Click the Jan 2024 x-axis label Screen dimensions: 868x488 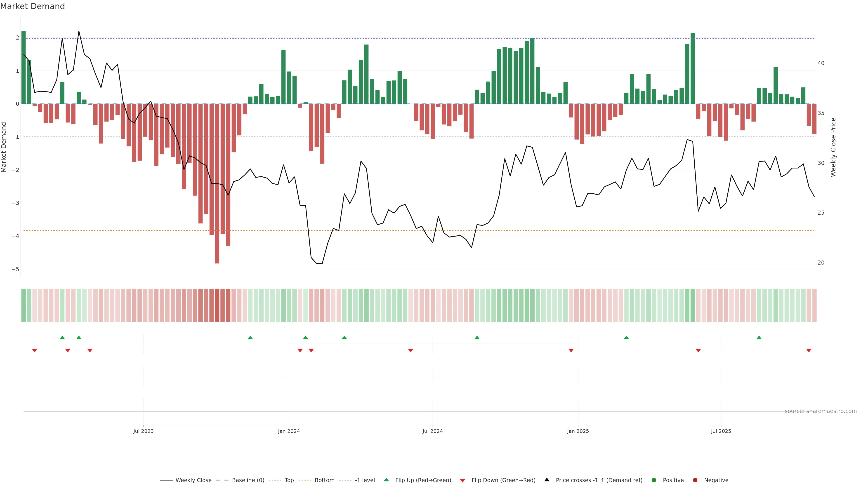289,432
